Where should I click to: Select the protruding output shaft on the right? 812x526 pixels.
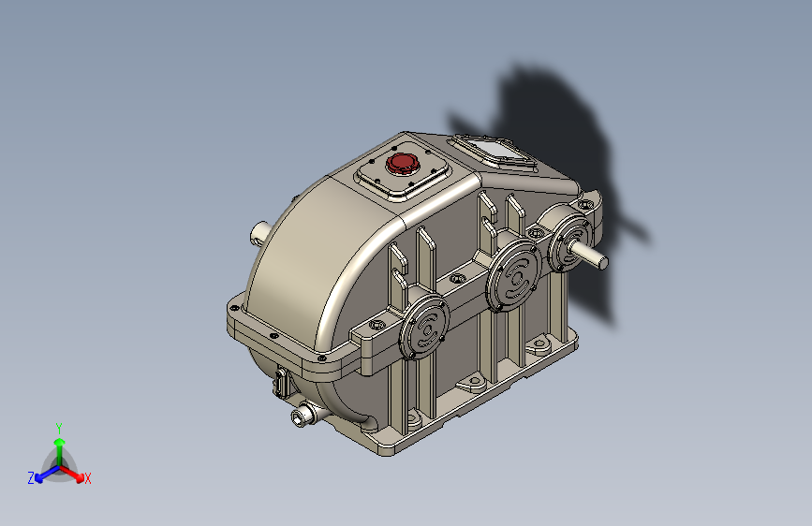[x=588, y=254]
